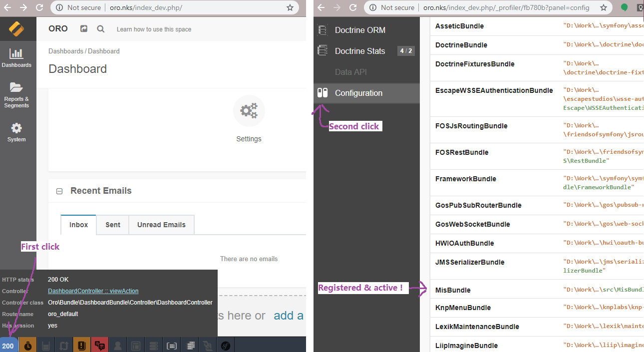Click 'Learn how to use this space' link
Viewport: 644px width, 352px height.
(154, 29)
